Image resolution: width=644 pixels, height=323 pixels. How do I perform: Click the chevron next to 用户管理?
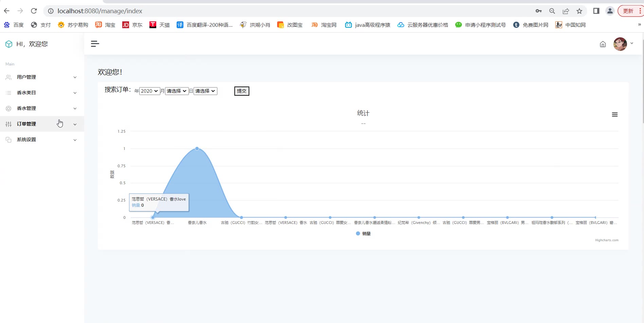point(75,77)
